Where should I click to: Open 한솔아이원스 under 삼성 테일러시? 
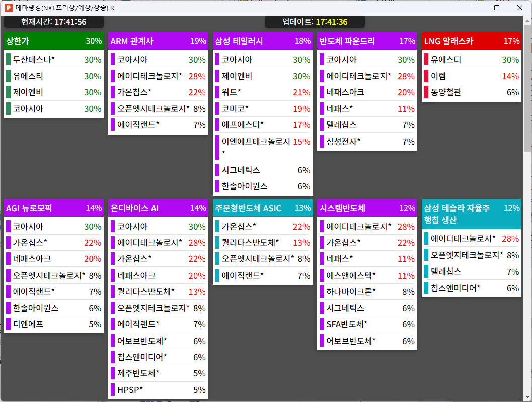pyautogui.click(x=263, y=186)
